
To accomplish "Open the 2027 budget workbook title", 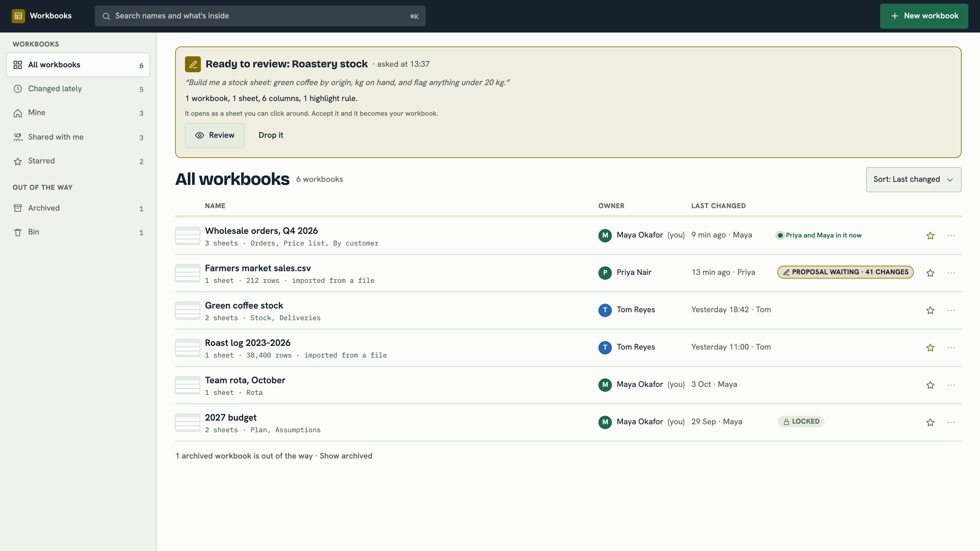I will 231,418.
